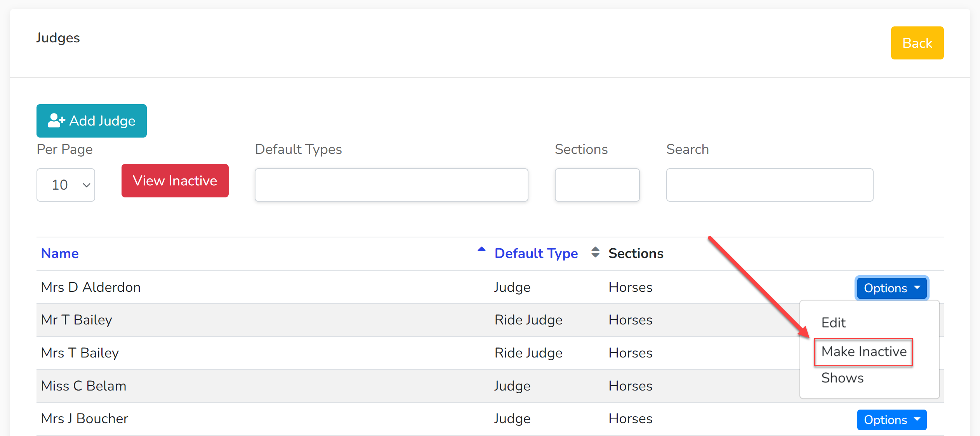
Task: Click the Add Judge button
Action: (91, 121)
